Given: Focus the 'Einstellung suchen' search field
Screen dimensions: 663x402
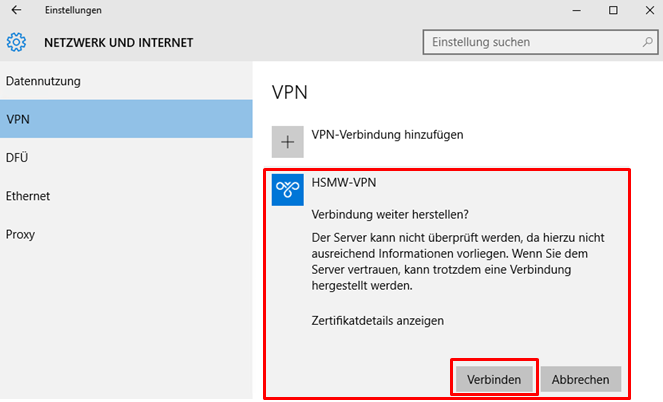Looking at the screenshot, I should click(530, 42).
